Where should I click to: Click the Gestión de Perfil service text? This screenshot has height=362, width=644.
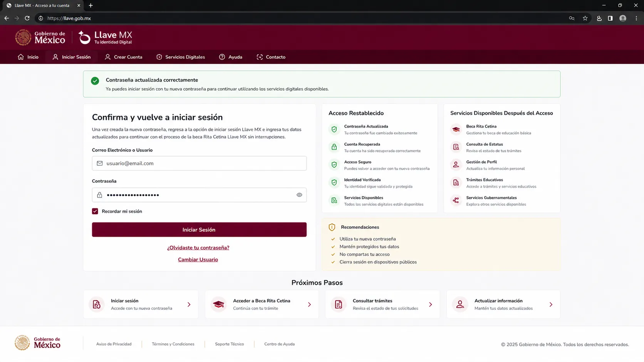[481, 162]
